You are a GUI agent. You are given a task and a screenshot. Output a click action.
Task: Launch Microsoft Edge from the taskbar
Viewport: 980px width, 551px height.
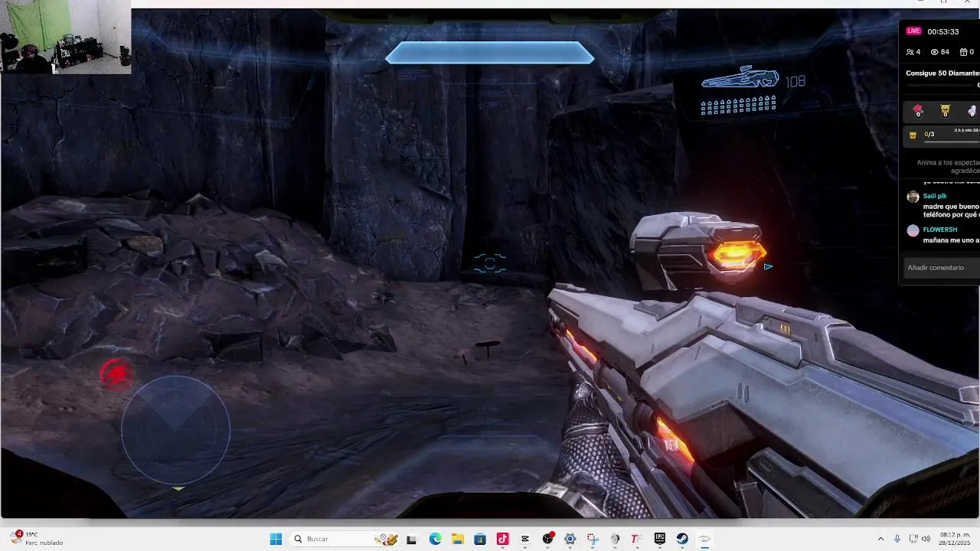point(435,539)
